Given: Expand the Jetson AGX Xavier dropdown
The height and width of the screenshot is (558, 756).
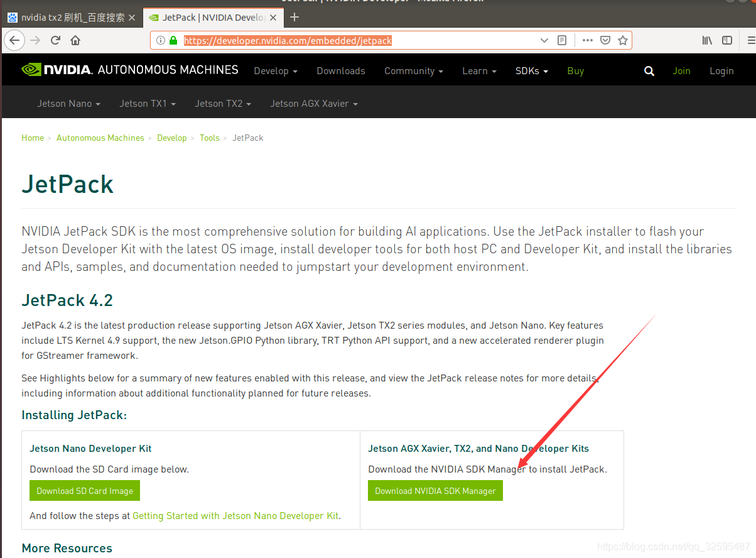Looking at the screenshot, I should pos(314,104).
